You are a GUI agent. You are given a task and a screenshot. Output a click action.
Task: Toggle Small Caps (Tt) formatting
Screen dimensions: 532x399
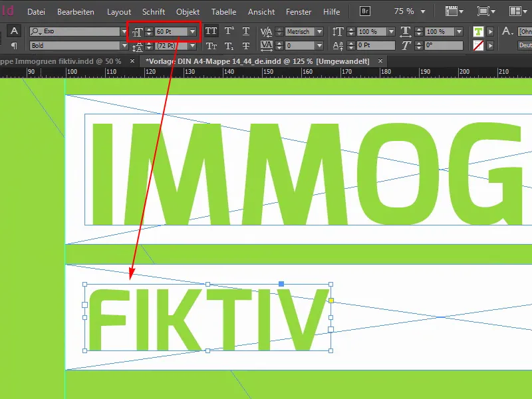(211, 45)
